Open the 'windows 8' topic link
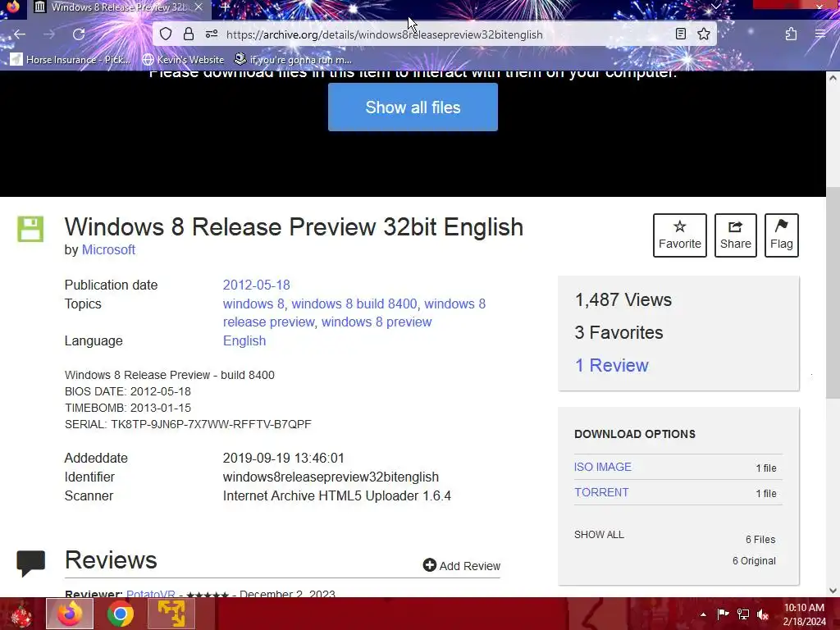This screenshot has height=630, width=840. (253, 304)
